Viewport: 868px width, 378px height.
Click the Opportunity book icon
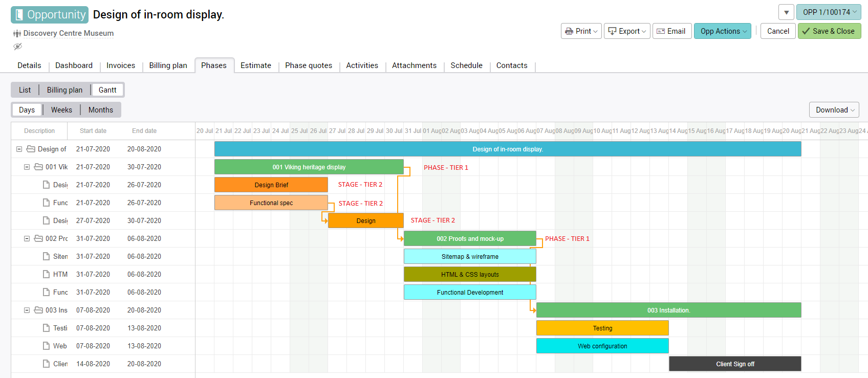(19, 15)
